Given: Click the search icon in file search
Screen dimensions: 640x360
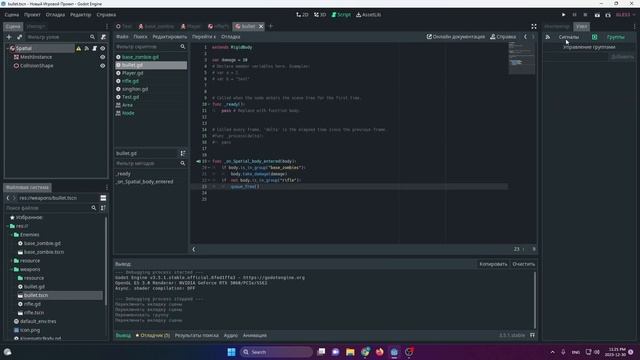Looking at the screenshot, I should [x=93, y=208].
